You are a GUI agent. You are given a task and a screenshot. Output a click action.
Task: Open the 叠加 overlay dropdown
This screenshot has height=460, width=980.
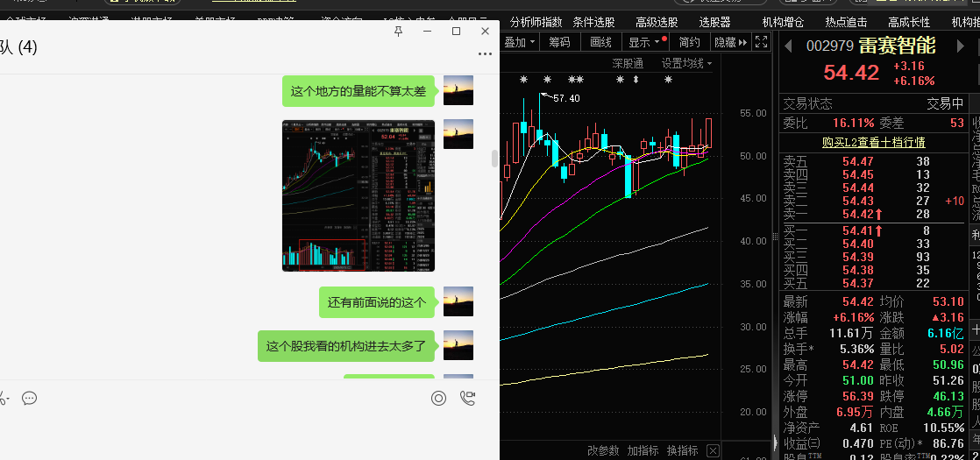click(519, 42)
